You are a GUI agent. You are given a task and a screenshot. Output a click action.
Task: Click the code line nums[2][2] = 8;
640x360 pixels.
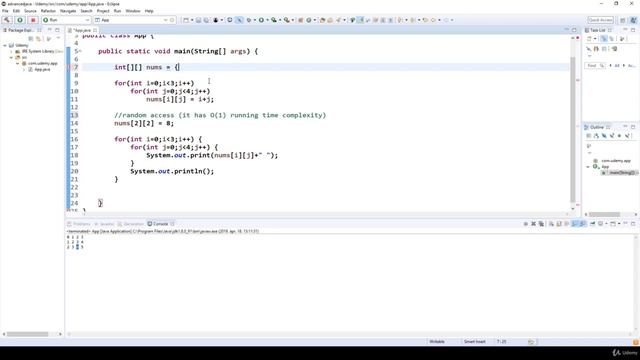tap(144, 123)
